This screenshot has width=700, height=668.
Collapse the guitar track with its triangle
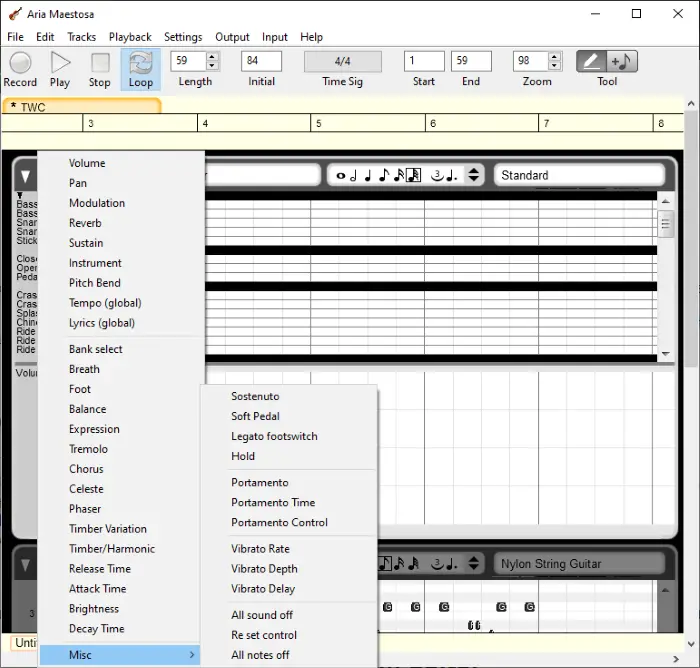pos(25,566)
